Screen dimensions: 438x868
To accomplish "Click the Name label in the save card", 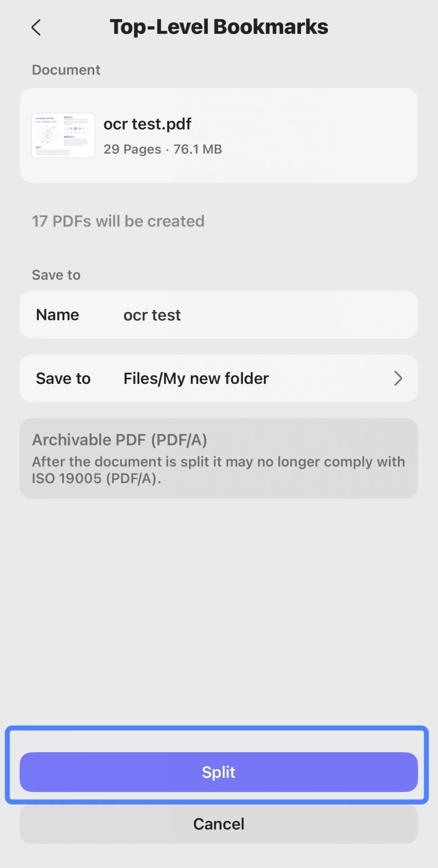I will (x=57, y=315).
